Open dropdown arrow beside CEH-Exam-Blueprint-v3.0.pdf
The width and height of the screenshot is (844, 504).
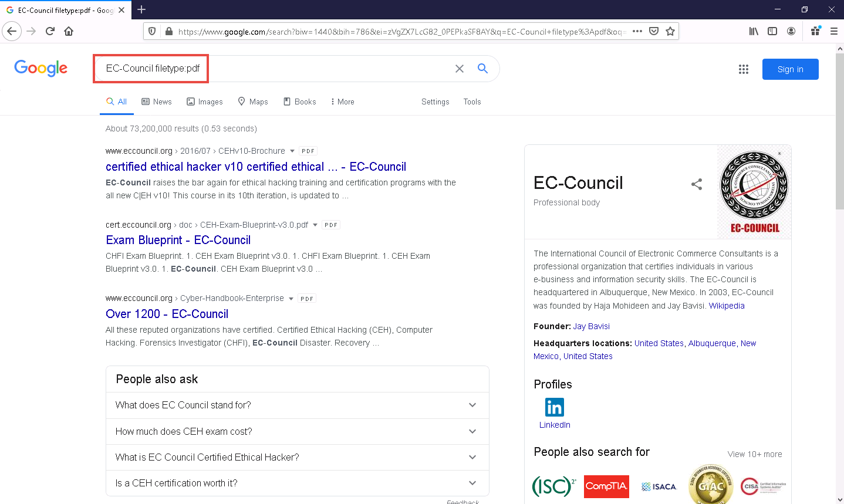315,225
